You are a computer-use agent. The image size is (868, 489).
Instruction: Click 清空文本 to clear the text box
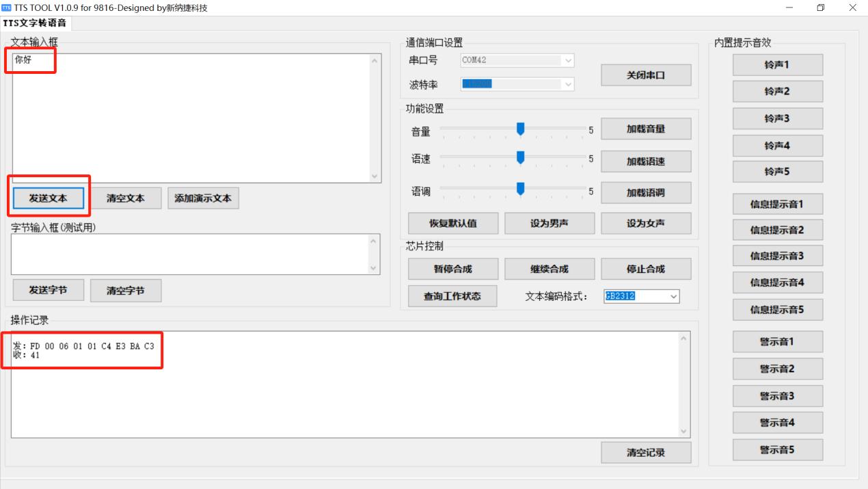(125, 198)
